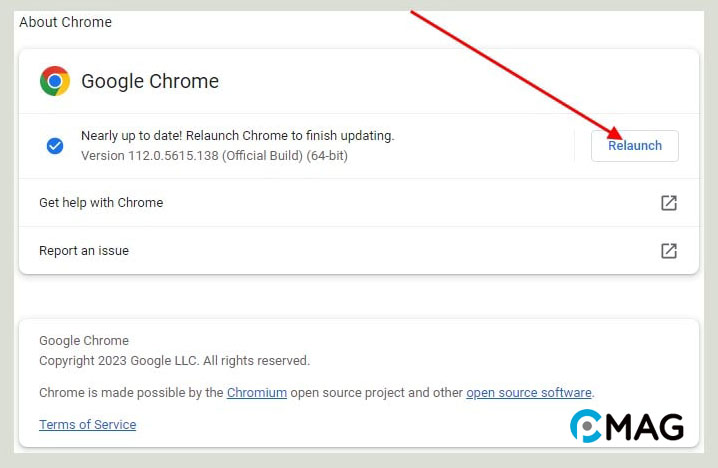The height and width of the screenshot is (468, 718).
Task: Click the About Chrome heading
Action: pyautogui.click(x=65, y=22)
